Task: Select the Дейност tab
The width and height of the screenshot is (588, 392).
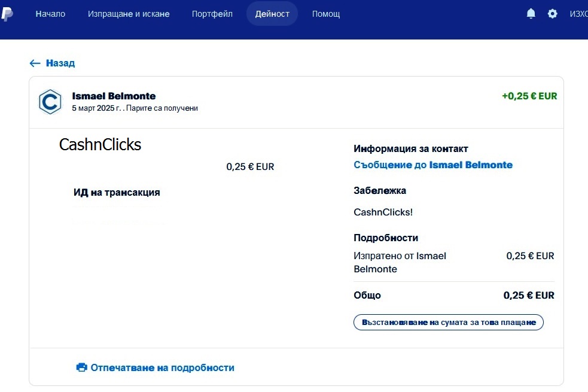Action: tap(272, 14)
